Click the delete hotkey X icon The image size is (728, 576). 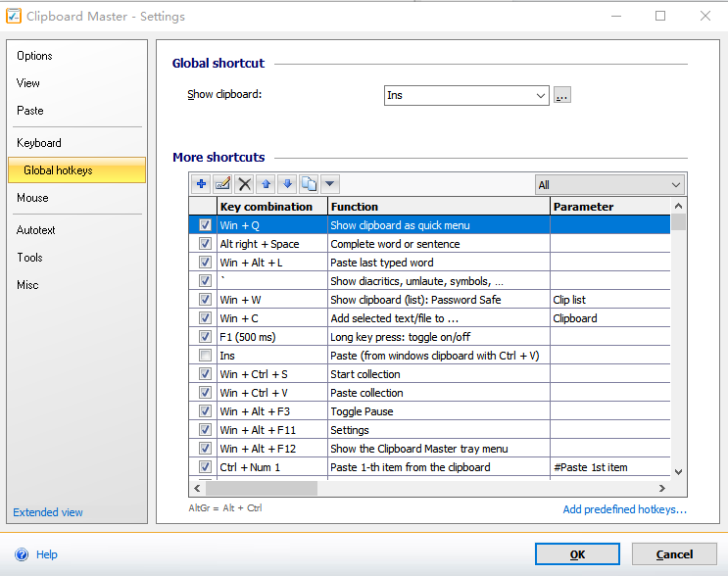tap(244, 184)
